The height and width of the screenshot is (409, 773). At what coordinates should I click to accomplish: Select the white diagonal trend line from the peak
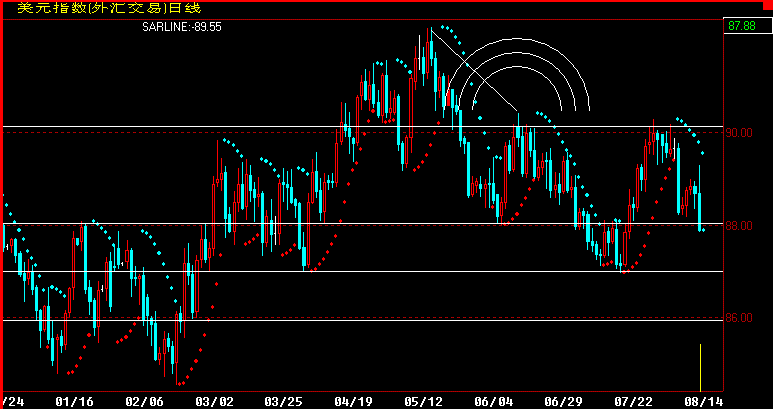point(474,70)
